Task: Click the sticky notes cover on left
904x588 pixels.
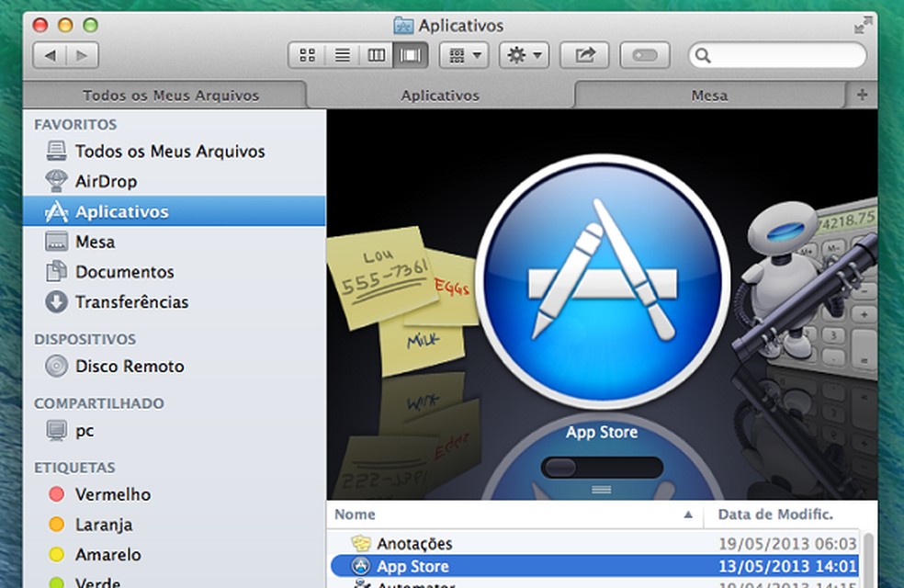Action: [x=403, y=300]
